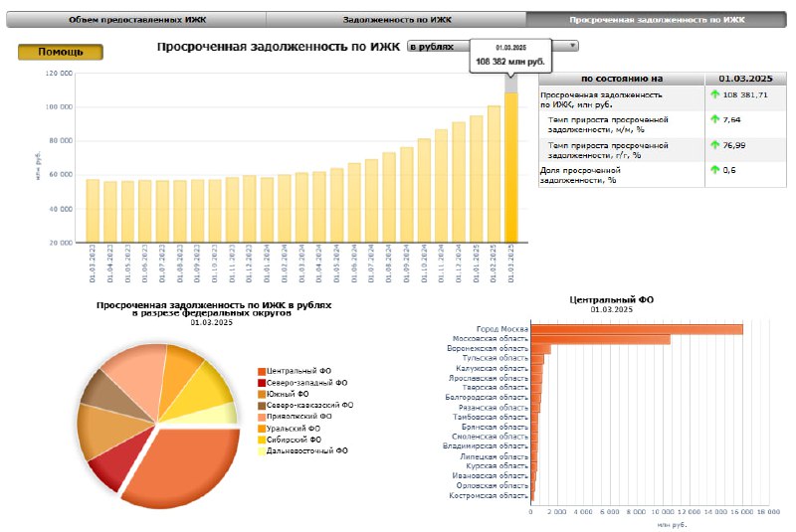Select the bar for 01.12.2024

[459, 182]
